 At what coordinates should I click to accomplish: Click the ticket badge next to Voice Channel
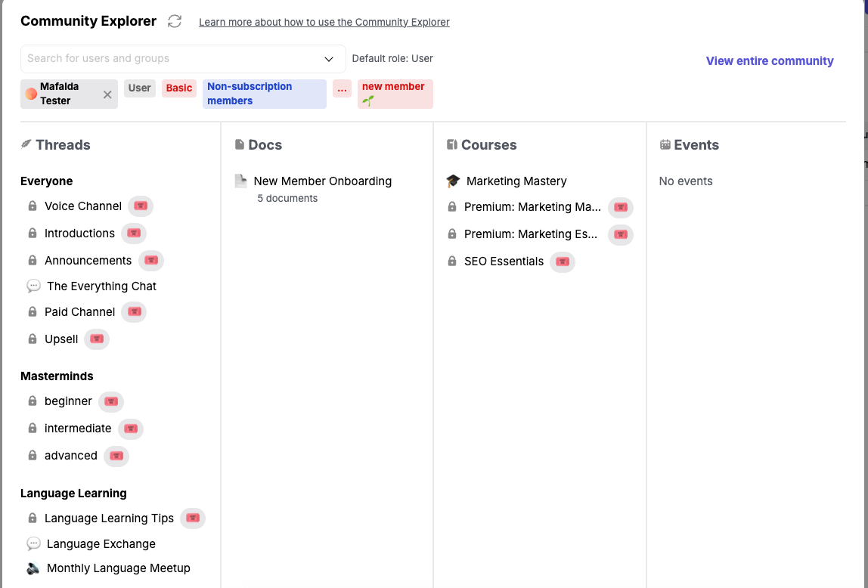pyautogui.click(x=140, y=206)
